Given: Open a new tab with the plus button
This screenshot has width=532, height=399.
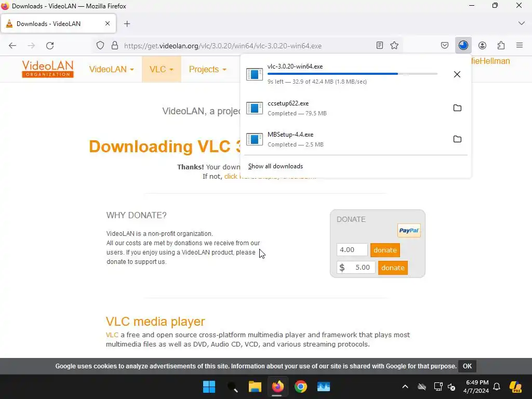Looking at the screenshot, I should pos(127,24).
